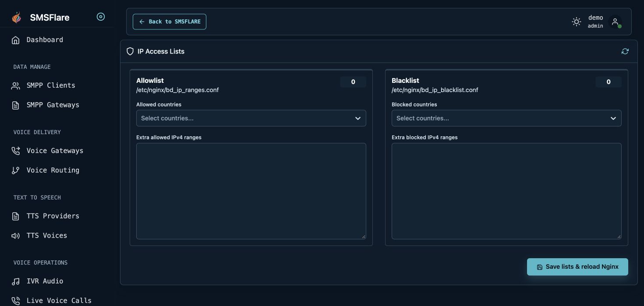Open the Allowed countries dropdown

(x=251, y=118)
